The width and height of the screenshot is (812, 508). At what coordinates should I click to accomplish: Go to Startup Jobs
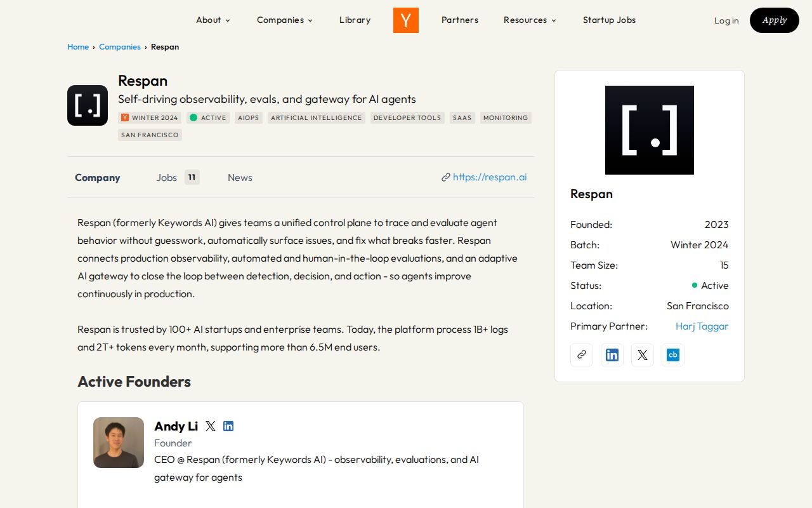pyautogui.click(x=609, y=20)
